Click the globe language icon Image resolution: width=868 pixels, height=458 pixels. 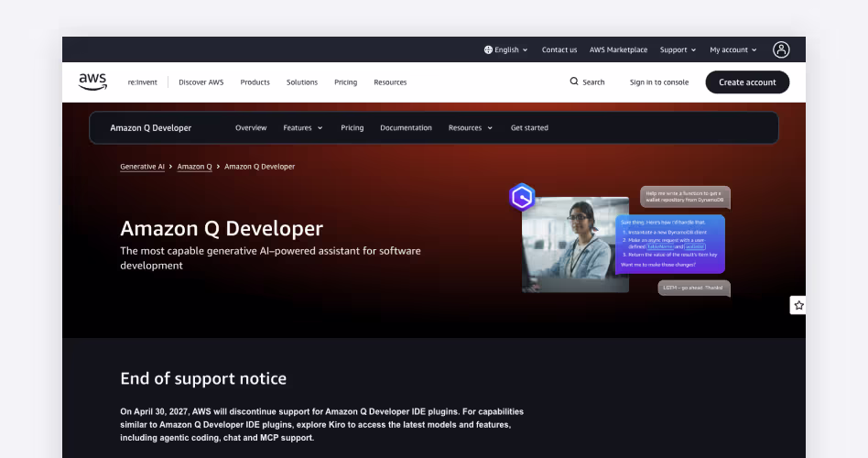488,49
